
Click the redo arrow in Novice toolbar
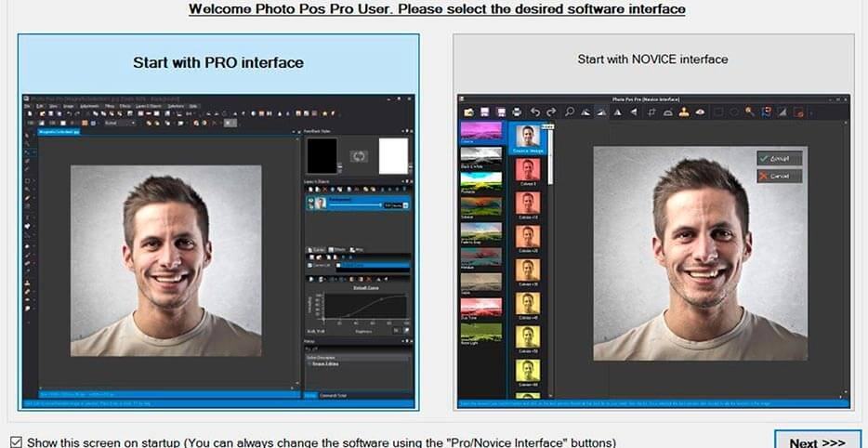pyautogui.click(x=551, y=112)
